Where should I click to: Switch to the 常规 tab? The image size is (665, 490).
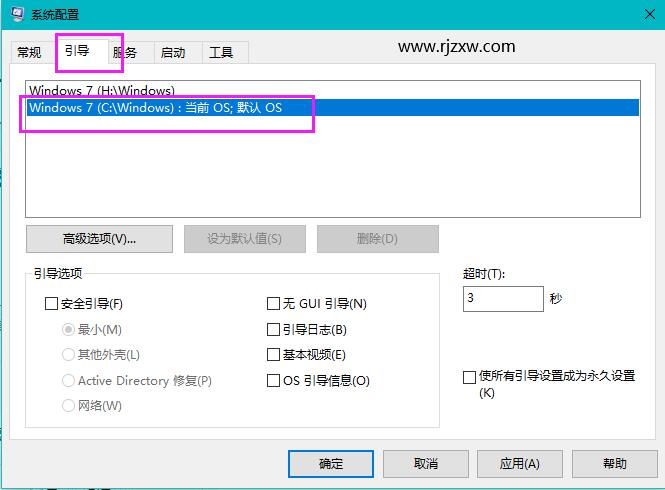pos(29,53)
